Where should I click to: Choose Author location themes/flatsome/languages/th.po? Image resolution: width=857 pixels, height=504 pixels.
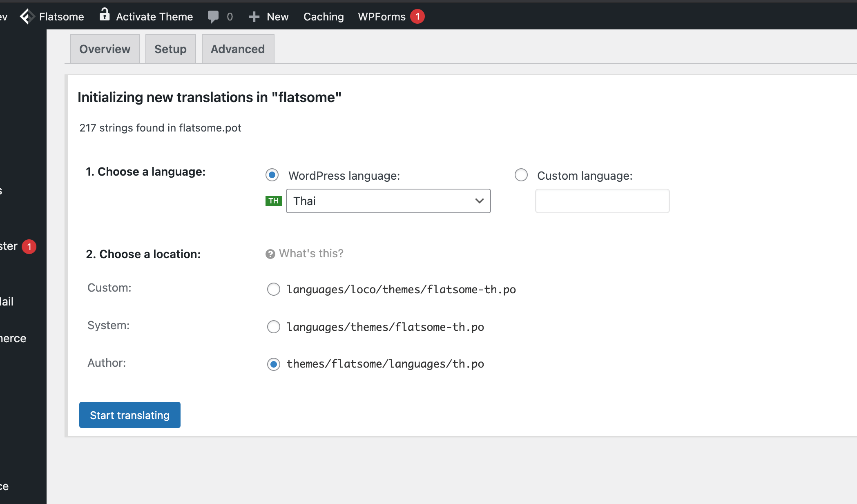point(274,364)
